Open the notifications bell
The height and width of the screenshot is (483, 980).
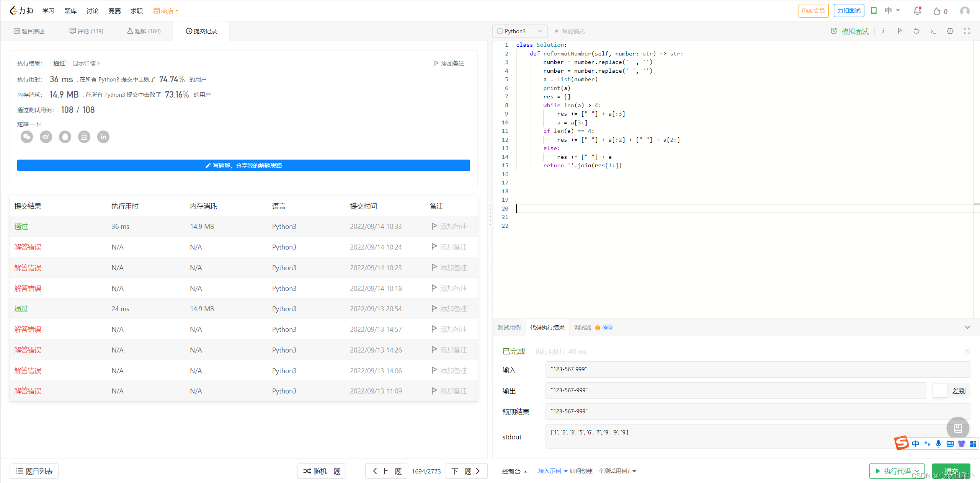[x=917, y=11]
